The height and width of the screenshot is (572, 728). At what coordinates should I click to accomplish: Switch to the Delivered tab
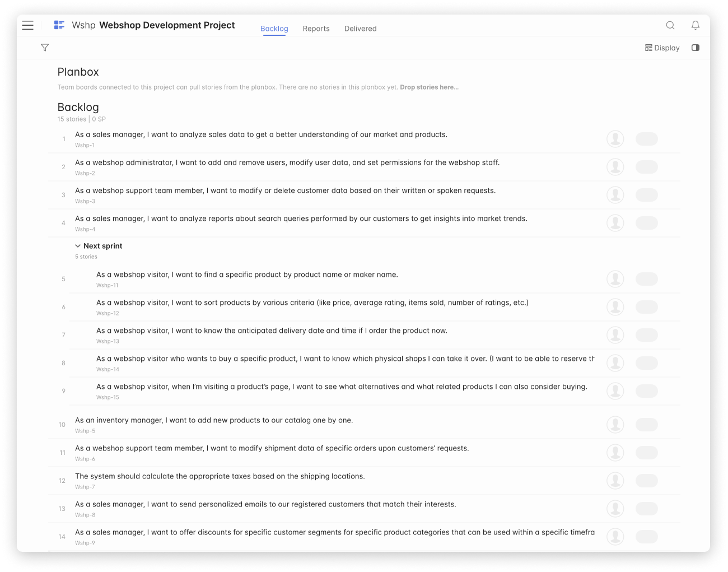click(x=360, y=29)
